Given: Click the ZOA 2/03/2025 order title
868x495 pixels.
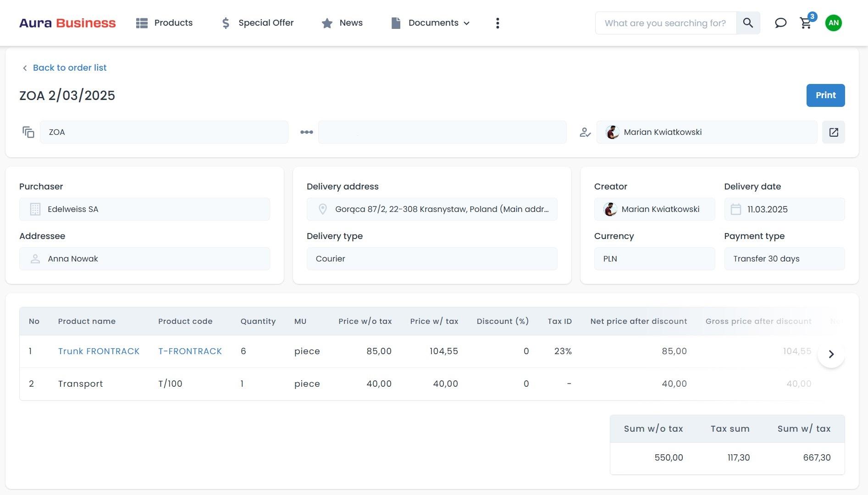Looking at the screenshot, I should click(67, 96).
